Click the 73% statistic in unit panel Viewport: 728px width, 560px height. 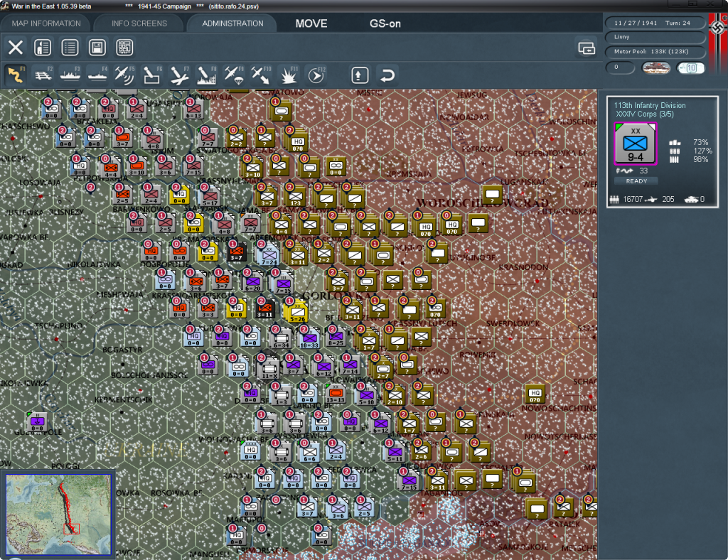click(700, 142)
